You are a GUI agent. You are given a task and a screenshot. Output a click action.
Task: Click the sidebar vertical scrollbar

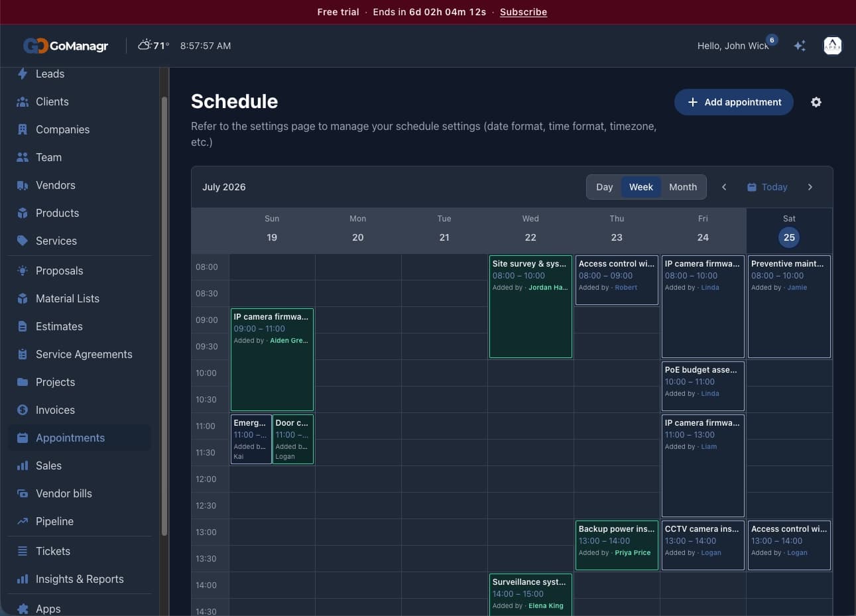[164, 316]
